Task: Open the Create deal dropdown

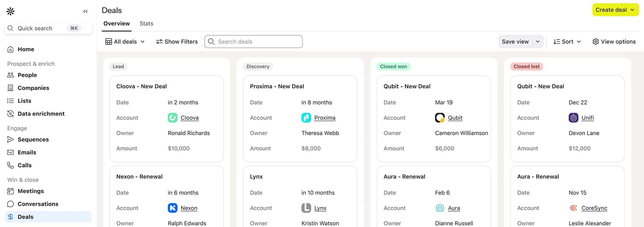Action: pos(615,10)
